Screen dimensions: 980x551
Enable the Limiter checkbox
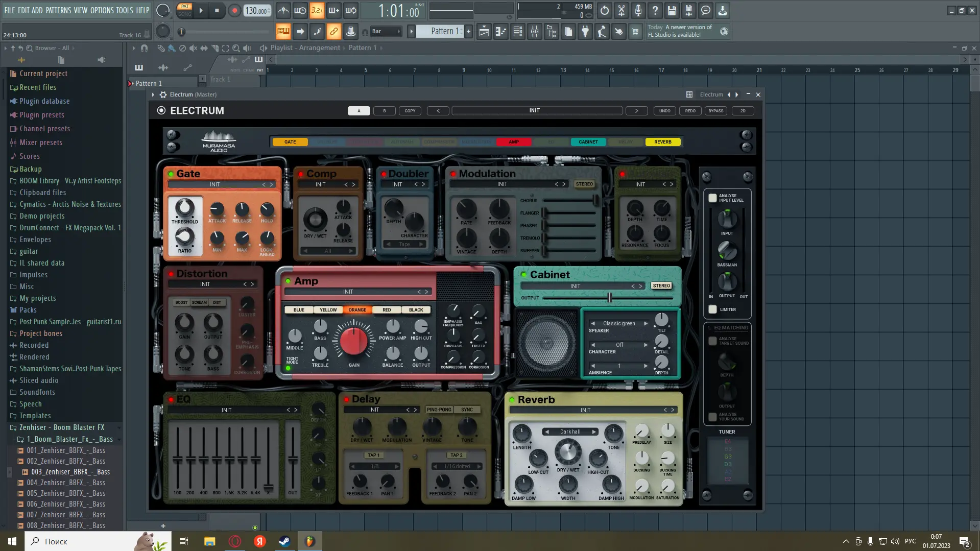coord(712,309)
